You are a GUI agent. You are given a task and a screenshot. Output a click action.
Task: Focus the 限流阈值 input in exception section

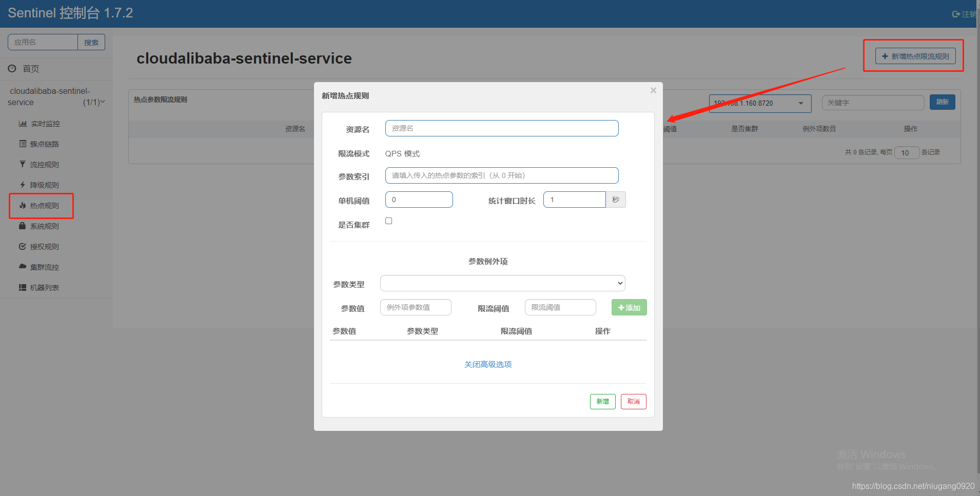click(560, 307)
